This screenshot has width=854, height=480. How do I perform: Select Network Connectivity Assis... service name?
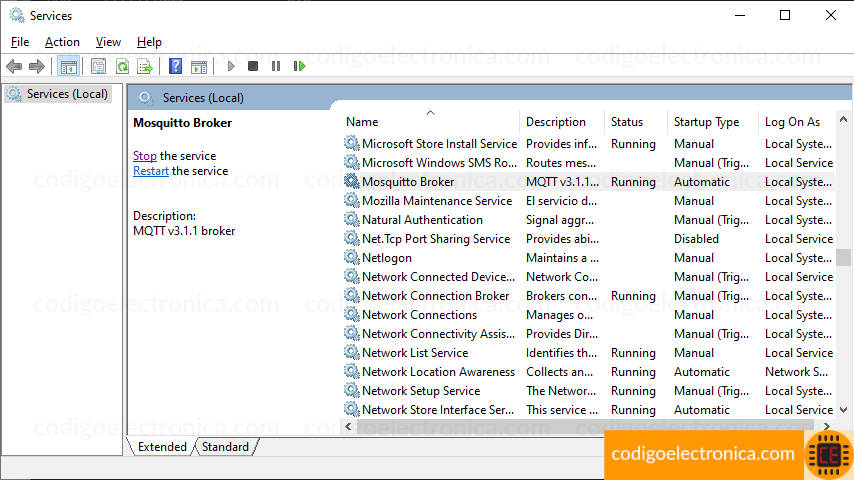(438, 333)
